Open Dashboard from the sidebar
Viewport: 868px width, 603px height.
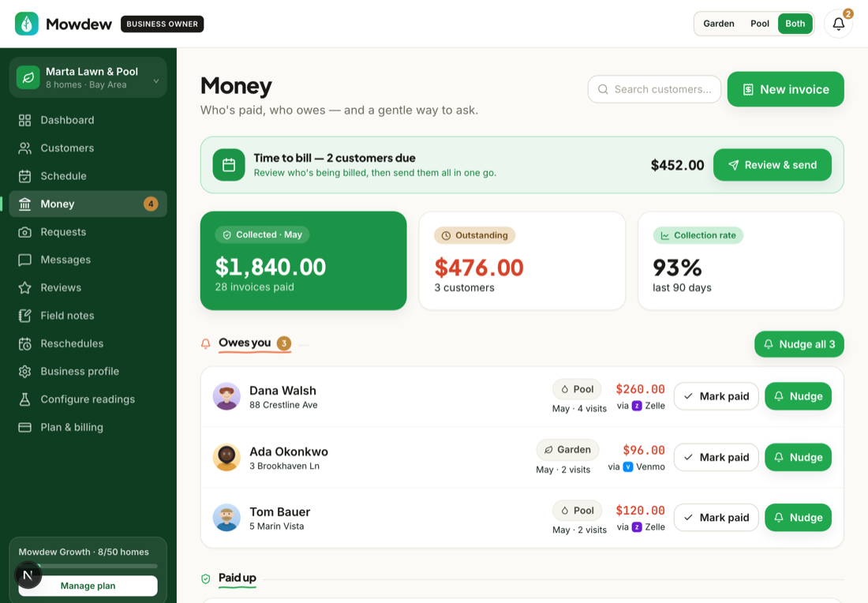point(88,120)
